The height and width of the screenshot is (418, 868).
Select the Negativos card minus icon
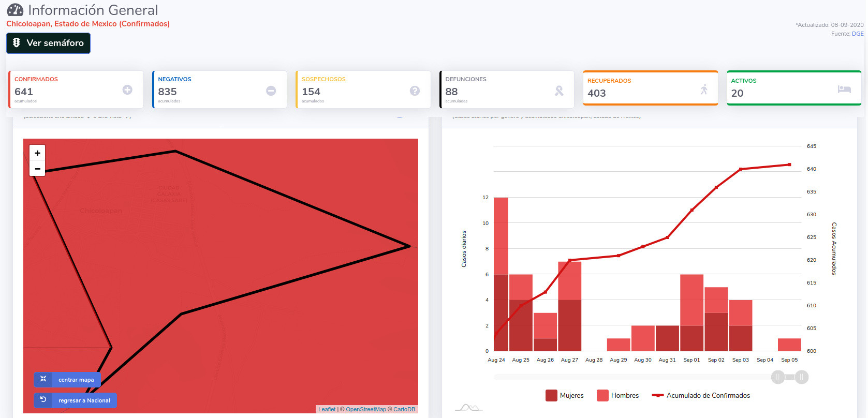pyautogui.click(x=271, y=91)
